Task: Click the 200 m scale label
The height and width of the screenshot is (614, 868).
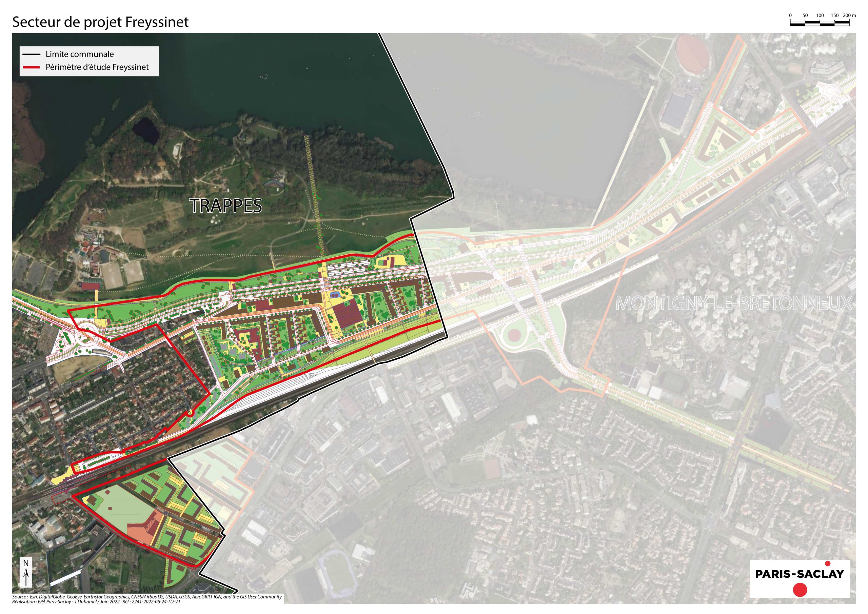Action: point(849,16)
